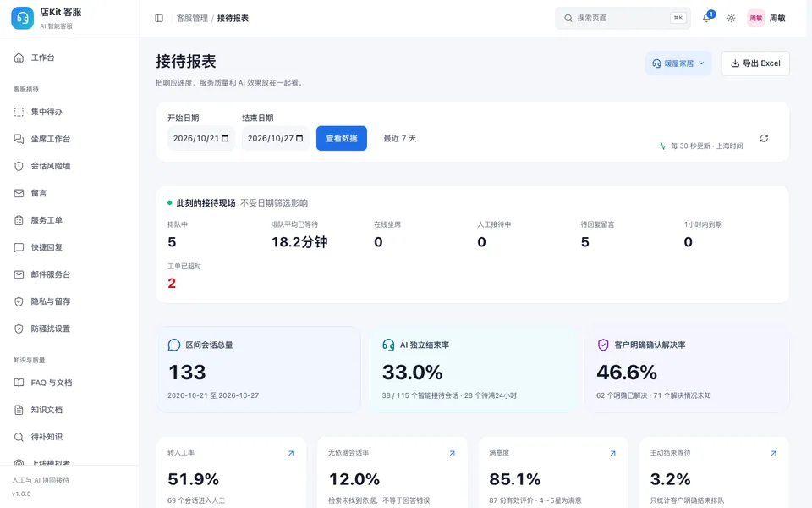Click the 留言 envelope icon

(19, 193)
